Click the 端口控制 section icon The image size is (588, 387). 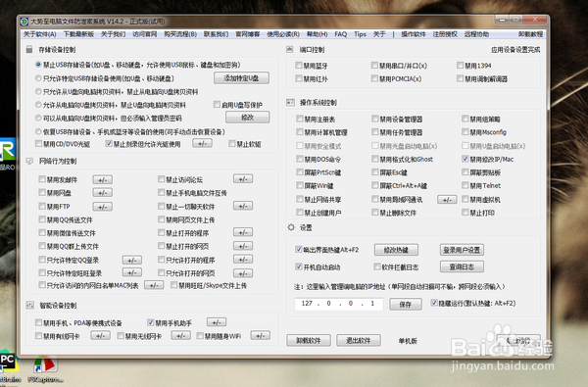[x=290, y=49]
